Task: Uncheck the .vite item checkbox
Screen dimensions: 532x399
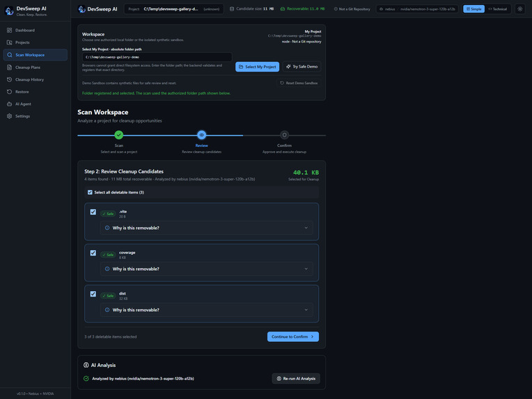Action: tap(93, 212)
